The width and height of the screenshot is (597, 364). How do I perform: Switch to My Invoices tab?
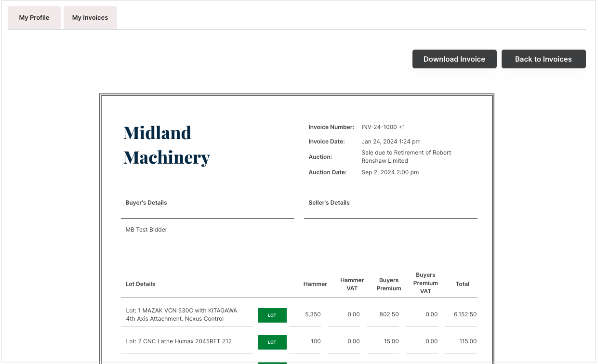pyautogui.click(x=90, y=18)
